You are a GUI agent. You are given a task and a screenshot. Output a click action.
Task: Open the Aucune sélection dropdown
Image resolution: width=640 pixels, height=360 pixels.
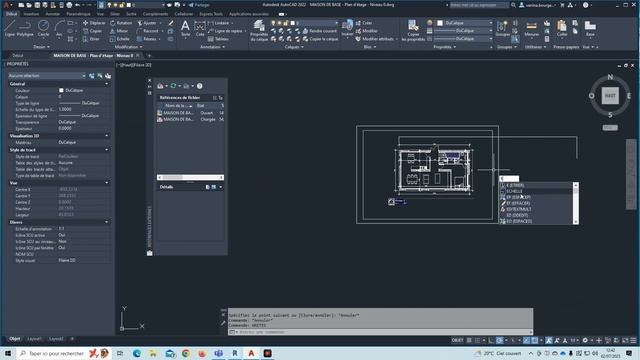[x=47, y=76]
